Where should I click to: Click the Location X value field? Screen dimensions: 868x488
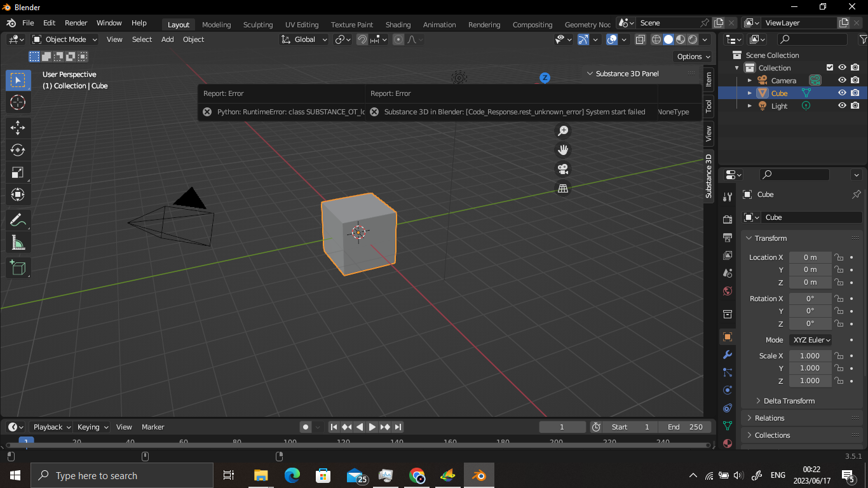810,257
